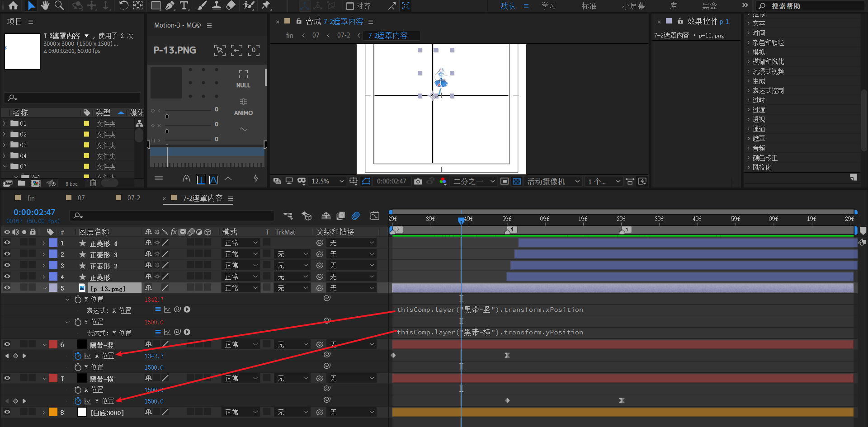Viewport: 868px width, 427px height.
Task: Toggle Y 位置 stopwatch on 黑带-横 layer
Action: (x=78, y=401)
